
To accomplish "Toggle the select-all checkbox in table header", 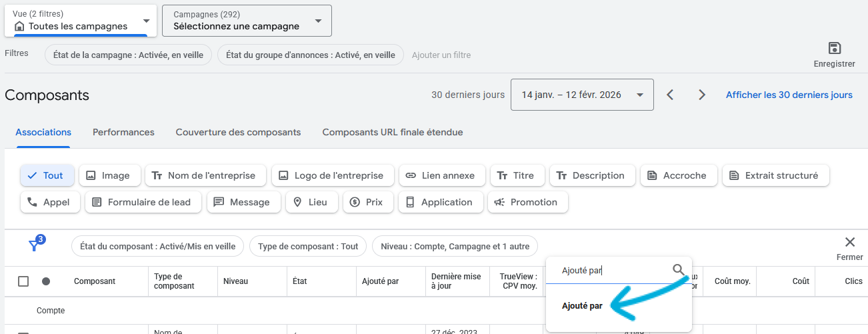I will pyautogui.click(x=23, y=281).
